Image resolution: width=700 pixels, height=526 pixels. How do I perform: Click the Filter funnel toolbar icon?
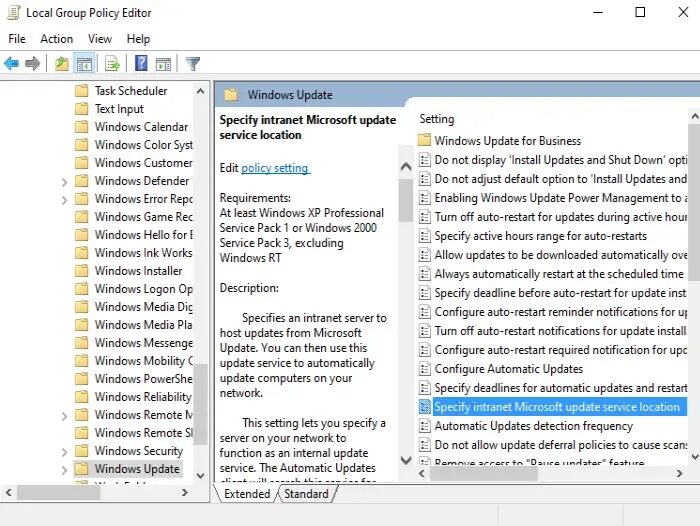click(193, 64)
